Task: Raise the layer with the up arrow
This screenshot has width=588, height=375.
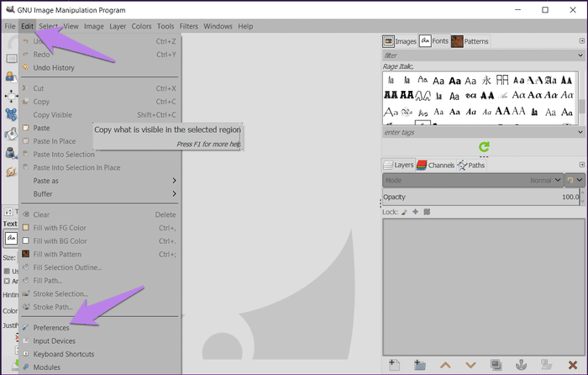Action: 445,365
